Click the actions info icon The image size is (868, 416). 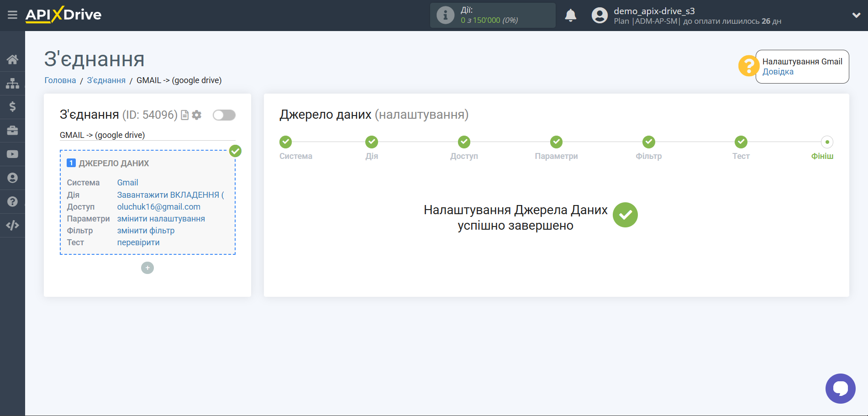pos(445,15)
